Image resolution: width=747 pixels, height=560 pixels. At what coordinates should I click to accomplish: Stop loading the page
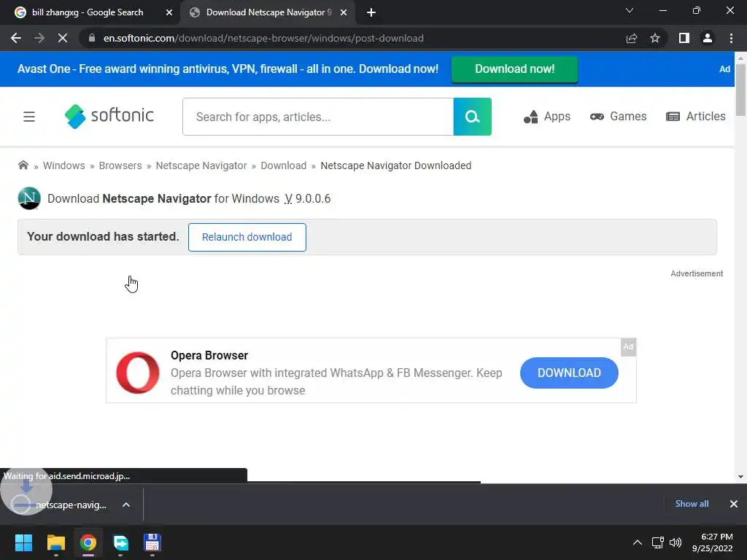(63, 38)
